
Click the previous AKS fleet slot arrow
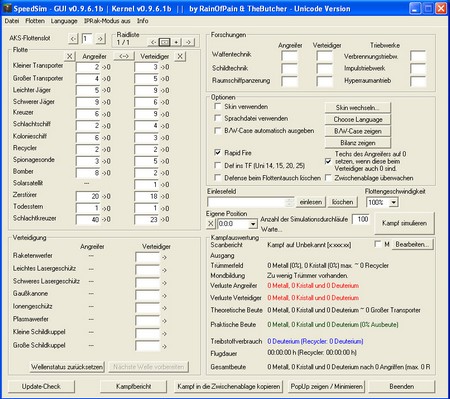point(73,38)
